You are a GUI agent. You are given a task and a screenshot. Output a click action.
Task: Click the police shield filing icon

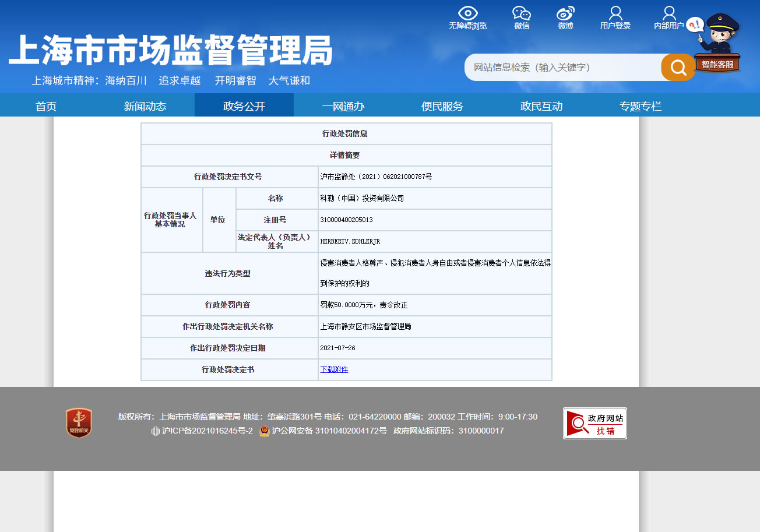pyautogui.click(x=265, y=431)
